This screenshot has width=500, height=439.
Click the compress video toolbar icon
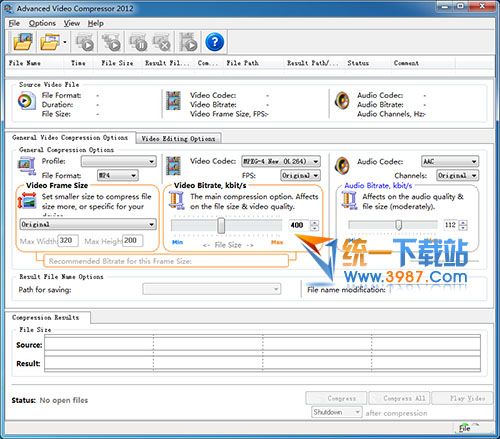[84, 42]
